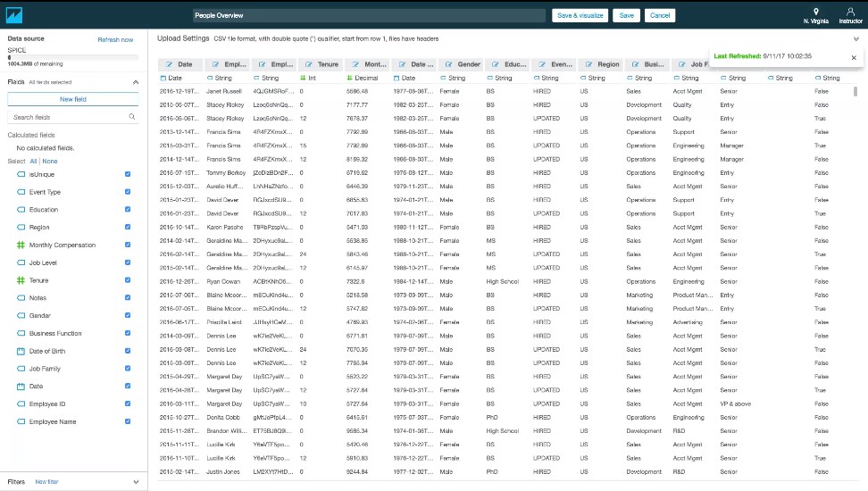Select None fields link
The image size is (868, 491).
(x=50, y=161)
